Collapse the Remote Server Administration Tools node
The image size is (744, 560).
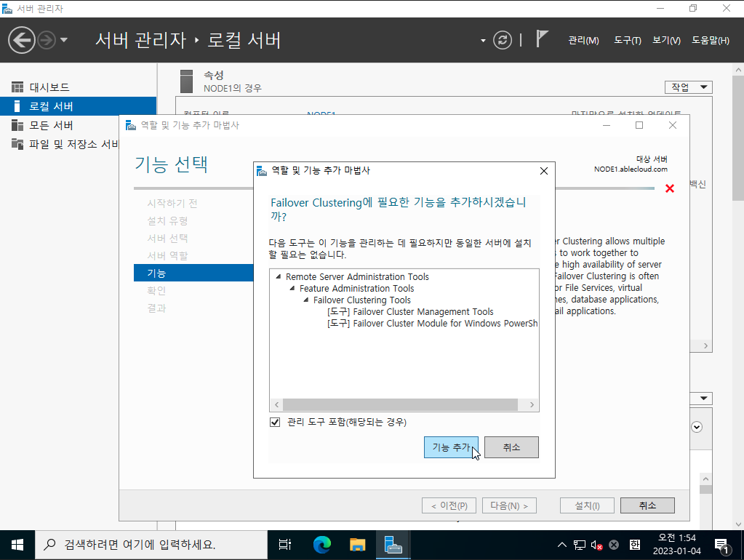click(x=279, y=276)
